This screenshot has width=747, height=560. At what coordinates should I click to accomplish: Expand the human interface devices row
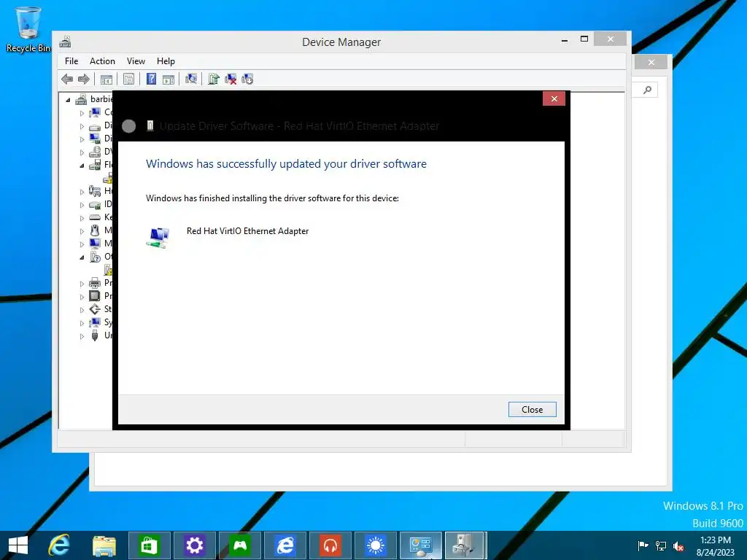pos(82,192)
